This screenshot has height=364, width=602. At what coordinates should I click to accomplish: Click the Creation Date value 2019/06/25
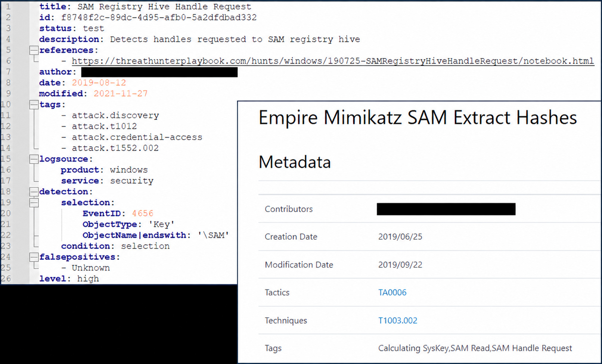[400, 237]
